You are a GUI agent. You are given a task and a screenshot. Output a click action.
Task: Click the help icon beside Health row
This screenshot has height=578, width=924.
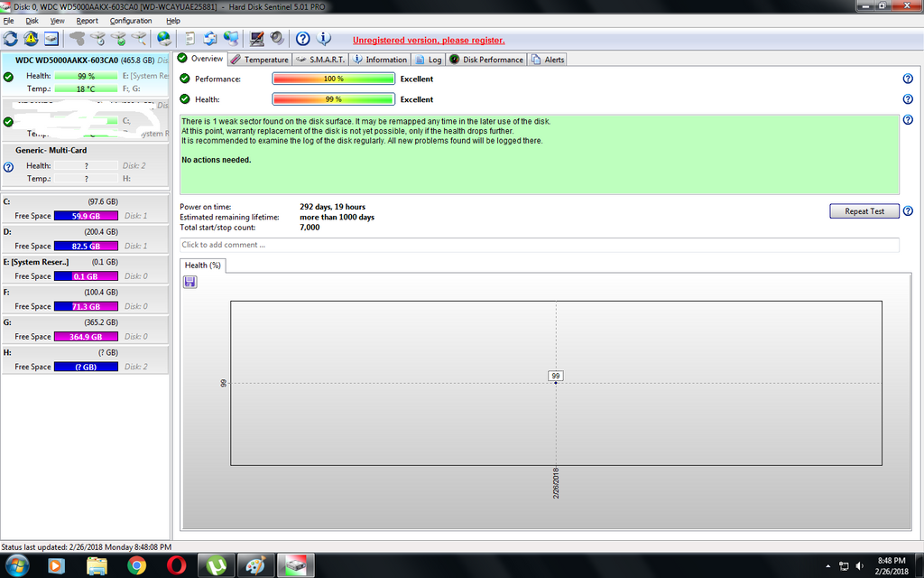point(908,99)
